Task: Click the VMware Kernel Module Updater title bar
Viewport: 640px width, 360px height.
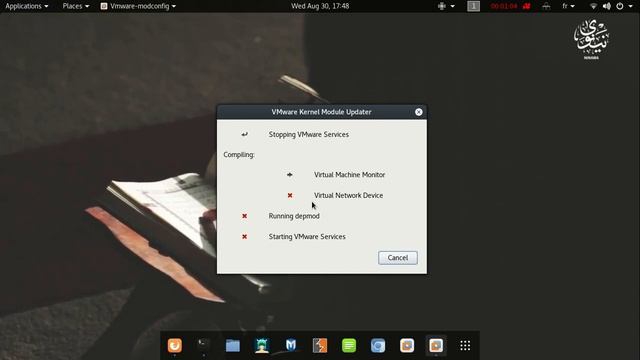Action: pyautogui.click(x=321, y=112)
